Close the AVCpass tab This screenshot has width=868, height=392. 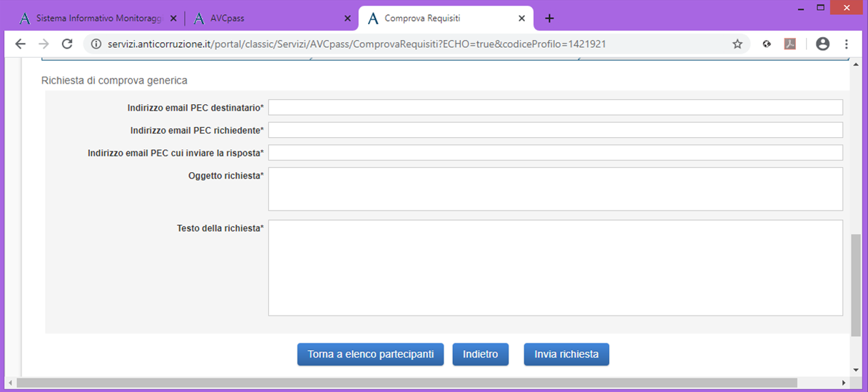coord(347,19)
